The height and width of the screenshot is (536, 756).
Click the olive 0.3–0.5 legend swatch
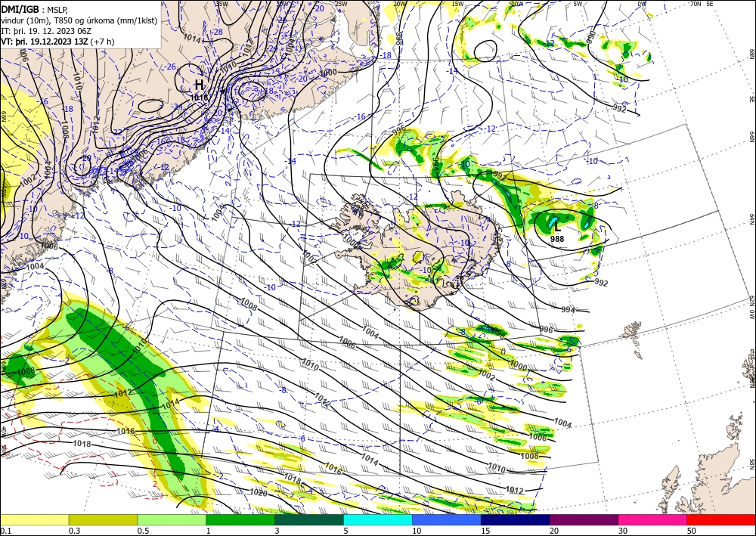[103, 519]
